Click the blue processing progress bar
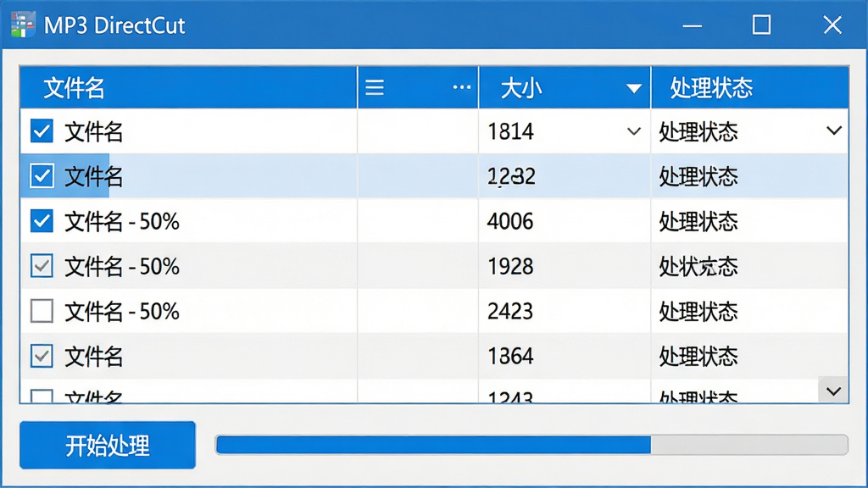 [531, 445]
